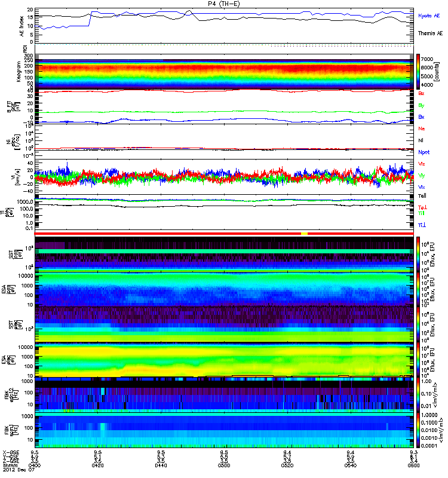Select the blue Bx legend entry

point(421,117)
